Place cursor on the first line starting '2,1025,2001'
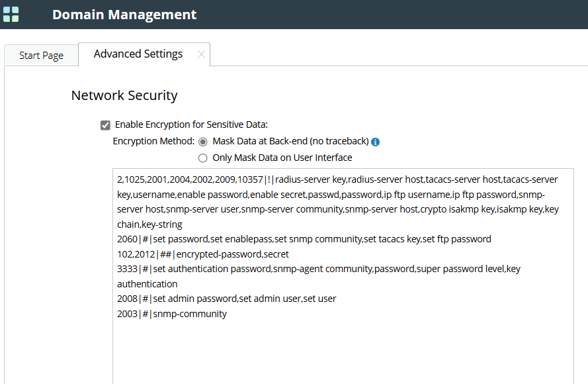Screen dimensions: 588x384 tap(331, 179)
